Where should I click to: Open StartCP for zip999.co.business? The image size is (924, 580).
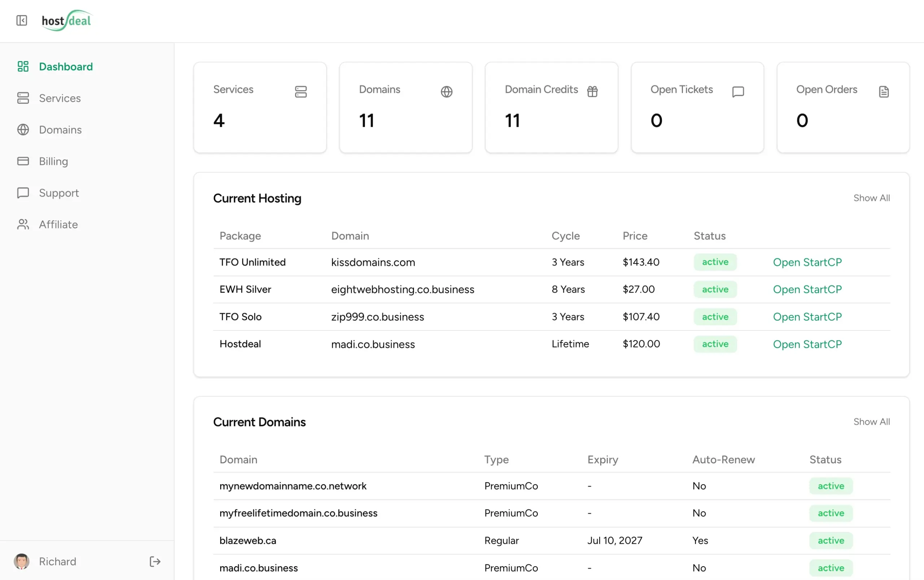[807, 316]
